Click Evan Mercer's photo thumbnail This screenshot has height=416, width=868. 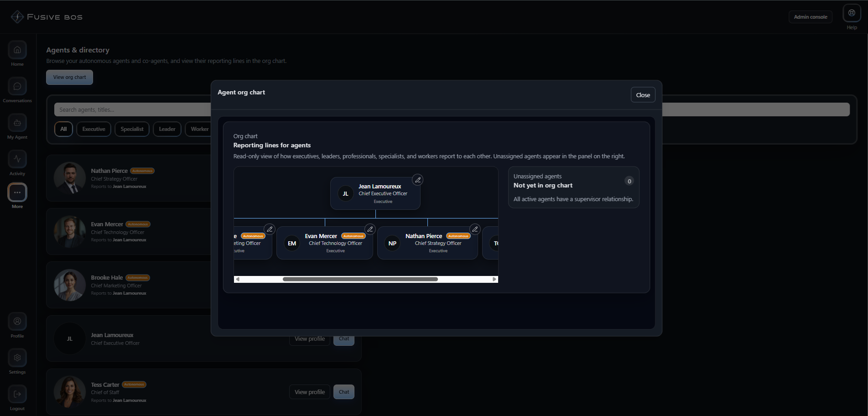point(70,232)
